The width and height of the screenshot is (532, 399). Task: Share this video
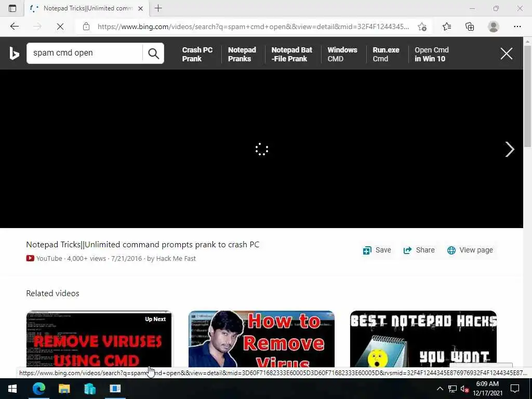(419, 250)
